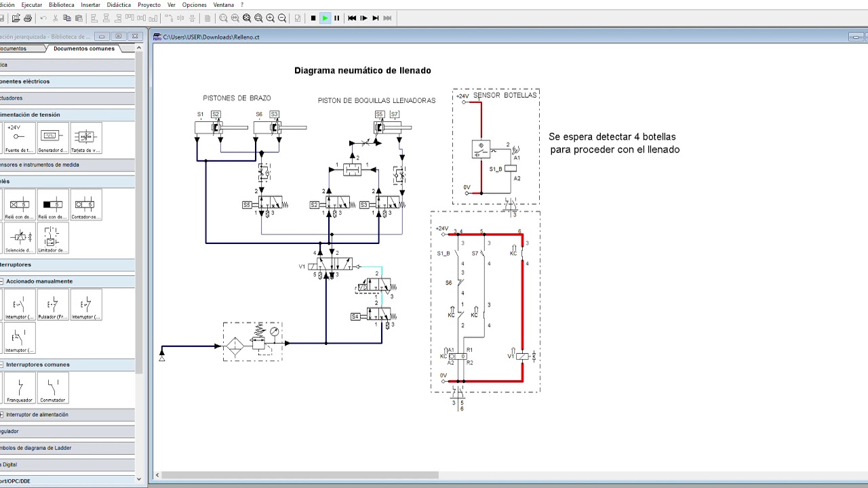The image size is (868, 488).
Task: Click the green Play simulation button
Action: [x=325, y=18]
